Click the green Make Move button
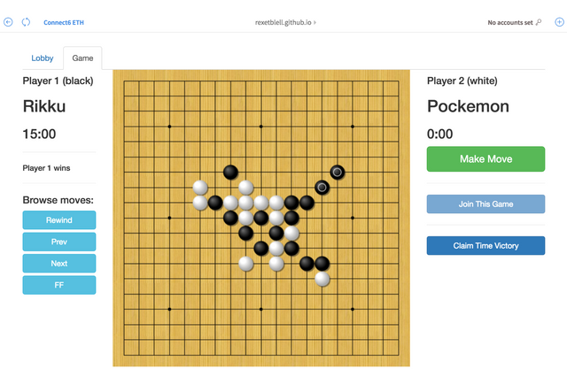The image size is (567, 392). [x=485, y=159]
